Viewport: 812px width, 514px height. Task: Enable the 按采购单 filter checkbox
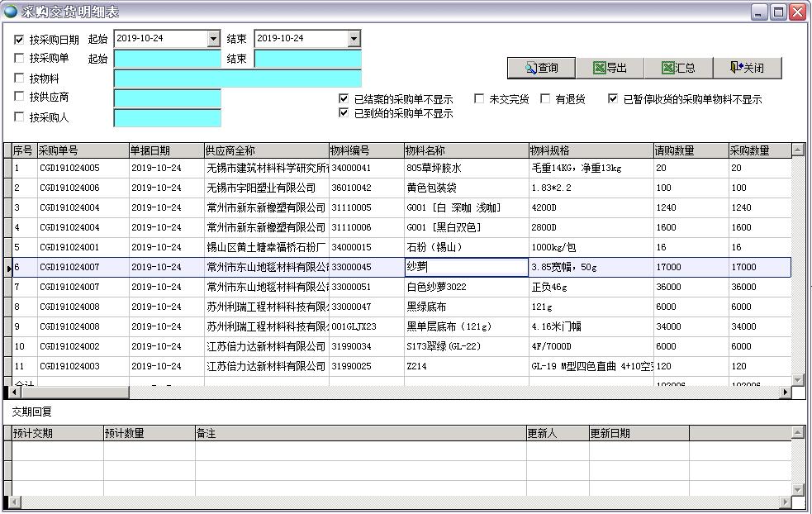click(18, 57)
